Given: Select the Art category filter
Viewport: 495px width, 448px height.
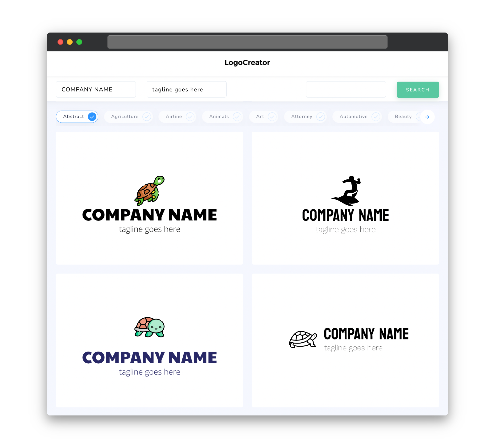Looking at the screenshot, I should pyautogui.click(x=264, y=116).
